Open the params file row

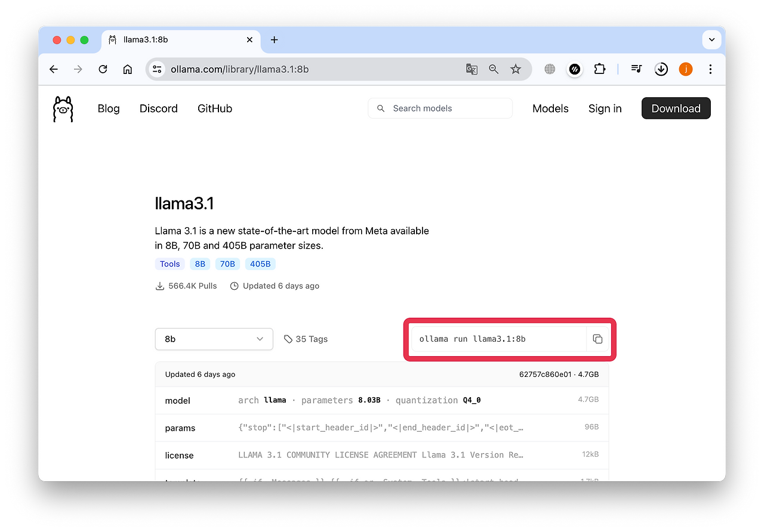[x=382, y=428]
